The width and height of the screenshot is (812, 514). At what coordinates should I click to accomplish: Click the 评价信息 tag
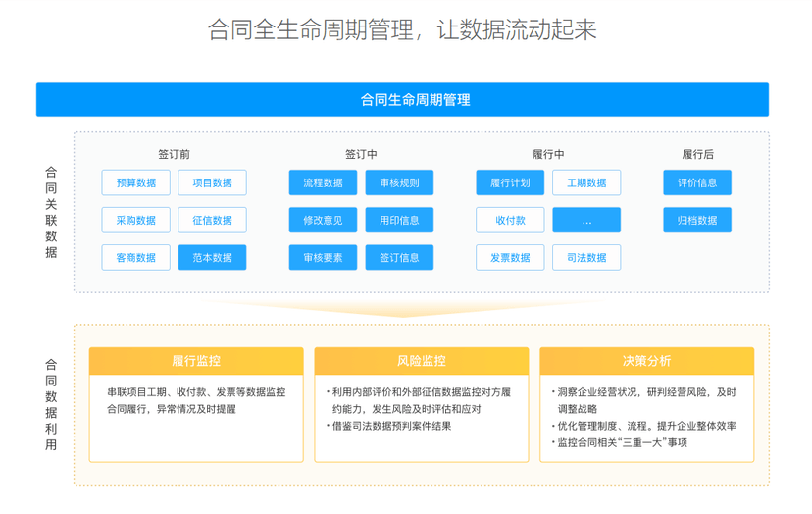[x=697, y=182]
